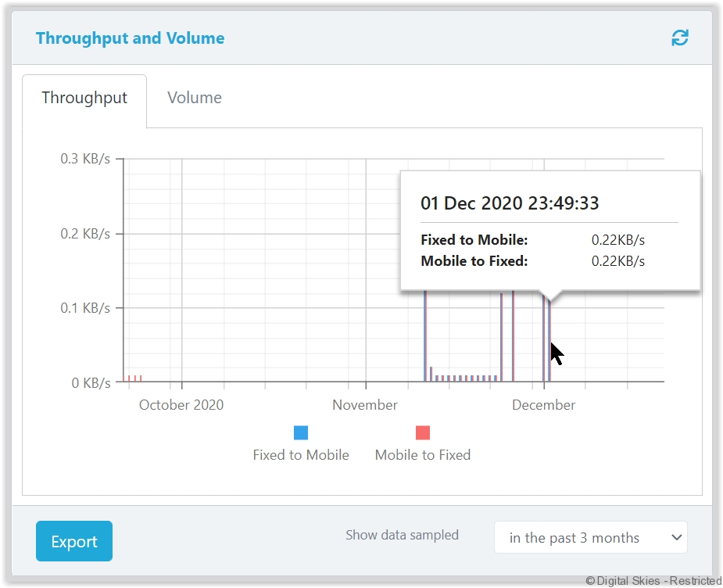Viewport: 723px width, 588px height.
Task: Click the 'October 2020' x-axis label
Action: [x=181, y=405]
